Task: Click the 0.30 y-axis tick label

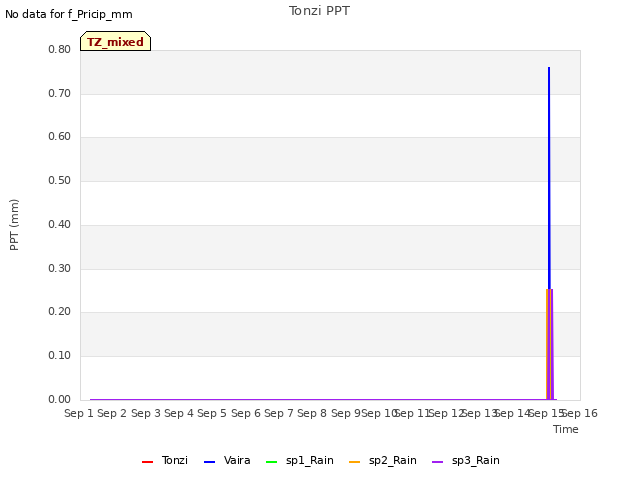Action: coord(60,269)
